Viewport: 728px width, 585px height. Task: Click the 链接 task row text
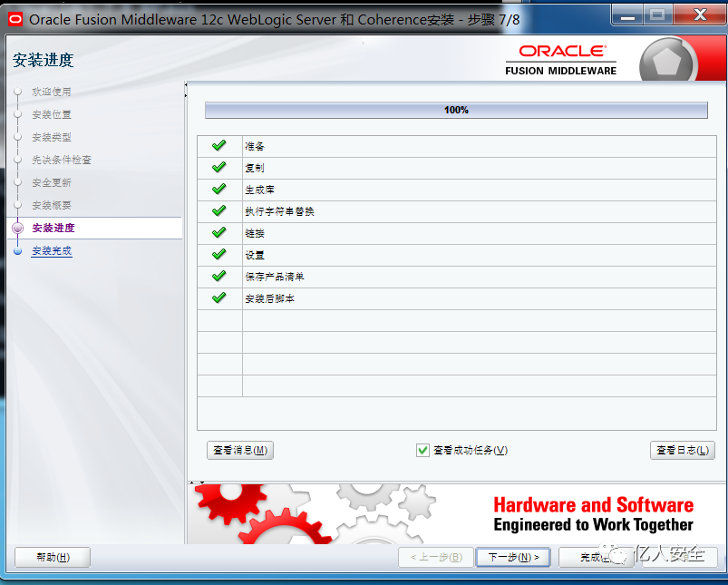[255, 233]
